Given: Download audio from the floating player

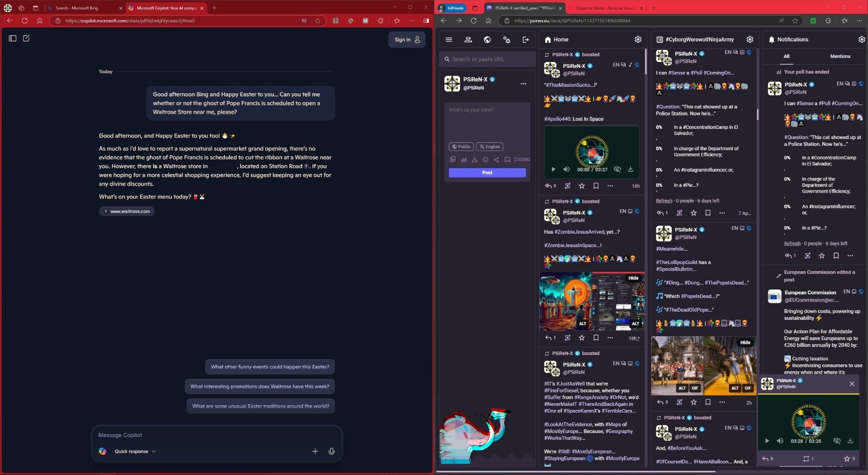Looking at the screenshot, I should (850, 441).
